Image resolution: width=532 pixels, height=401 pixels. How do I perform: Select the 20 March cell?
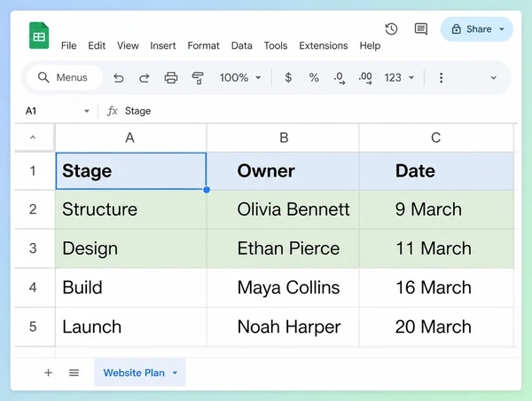pos(436,327)
